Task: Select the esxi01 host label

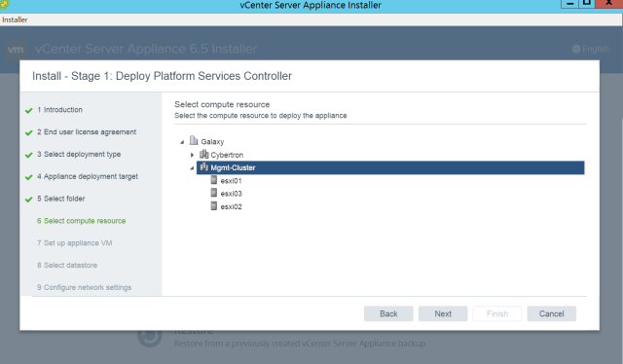Action: [231, 181]
